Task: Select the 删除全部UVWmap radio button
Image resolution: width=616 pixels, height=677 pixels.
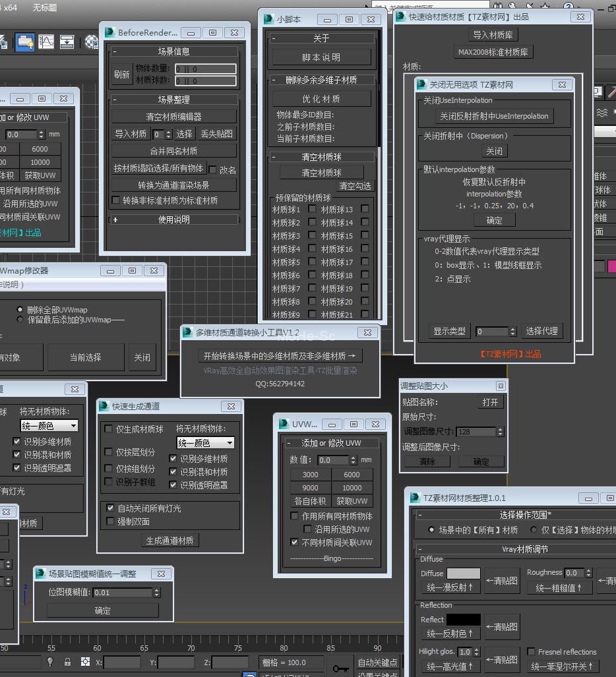Action: [x=20, y=309]
